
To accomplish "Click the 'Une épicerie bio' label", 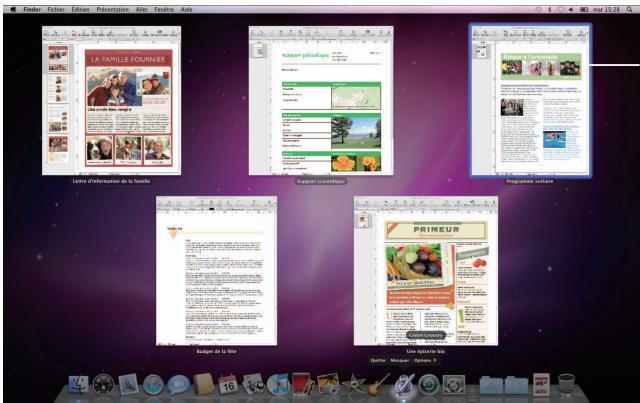I will [x=426, y=351].
